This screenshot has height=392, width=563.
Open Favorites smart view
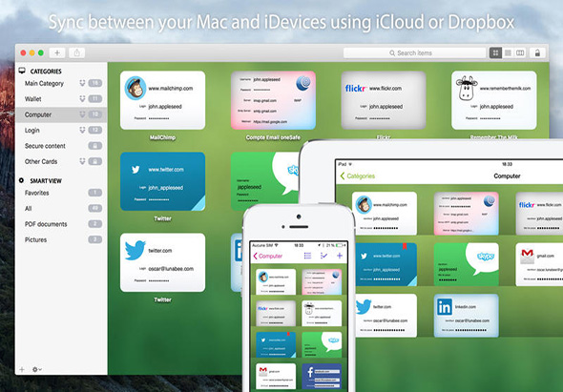pos(61,193)
